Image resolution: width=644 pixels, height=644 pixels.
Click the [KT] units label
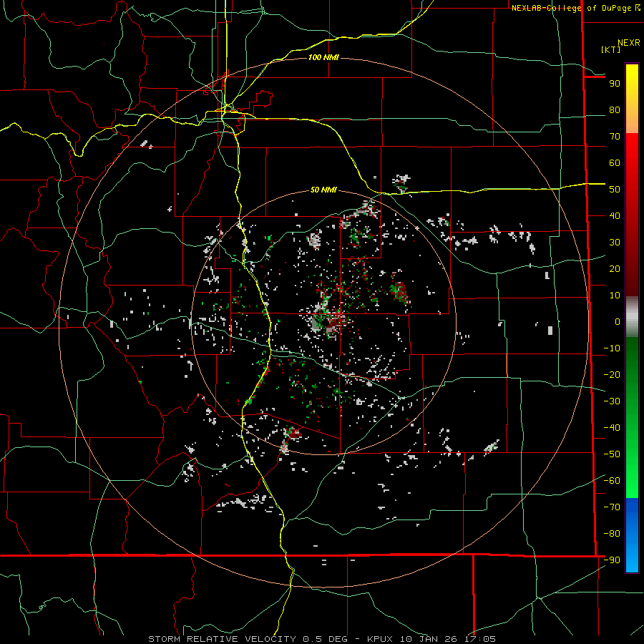point(611,49)
